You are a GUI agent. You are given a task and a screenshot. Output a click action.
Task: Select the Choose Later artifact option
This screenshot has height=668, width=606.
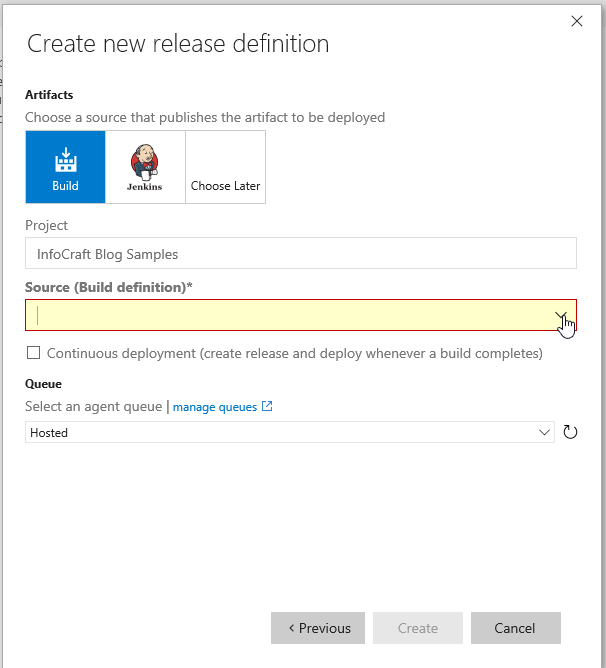[226, 167]
